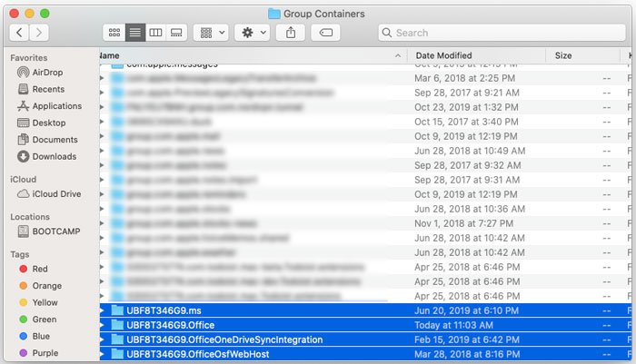
Task: Click the UBF8T346G9.ms folder icon
Action: tap(117, 310)
